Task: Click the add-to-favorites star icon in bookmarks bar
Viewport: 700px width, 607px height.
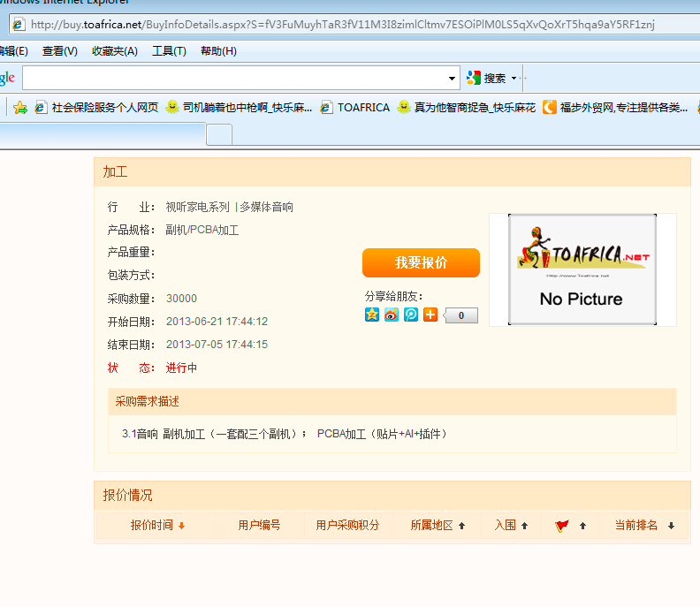Action: pos(19,108)
